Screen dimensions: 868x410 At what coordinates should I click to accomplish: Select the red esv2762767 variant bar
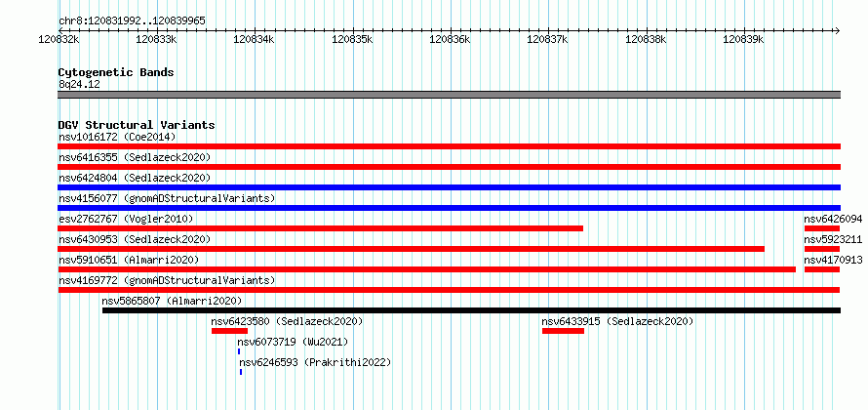point(321,228)
